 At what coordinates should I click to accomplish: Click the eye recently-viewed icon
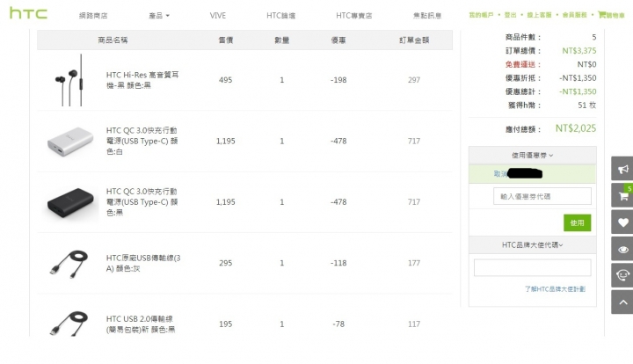[x=622, y=248]
